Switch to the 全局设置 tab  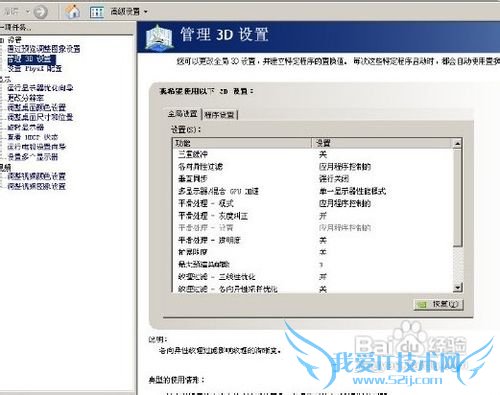pos(182,114)
